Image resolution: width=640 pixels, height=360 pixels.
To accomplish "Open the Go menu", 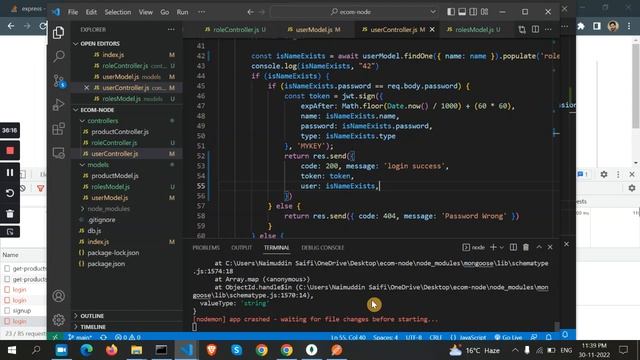I will [164, 12].
